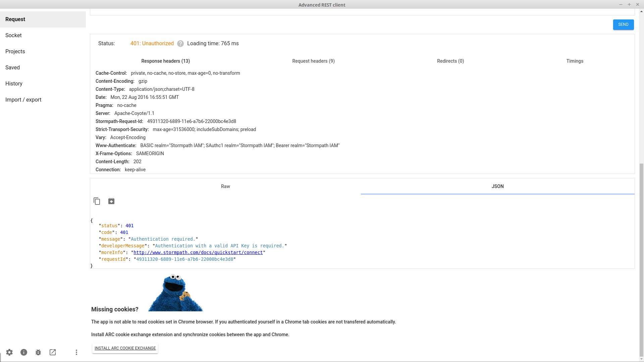Click the Content-Length 202 value

click(138, 162)
